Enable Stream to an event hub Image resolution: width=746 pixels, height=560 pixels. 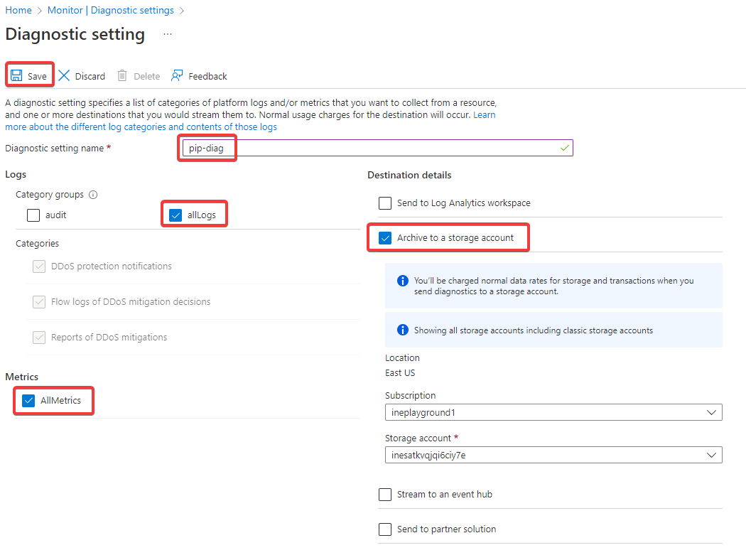(385, 495)
